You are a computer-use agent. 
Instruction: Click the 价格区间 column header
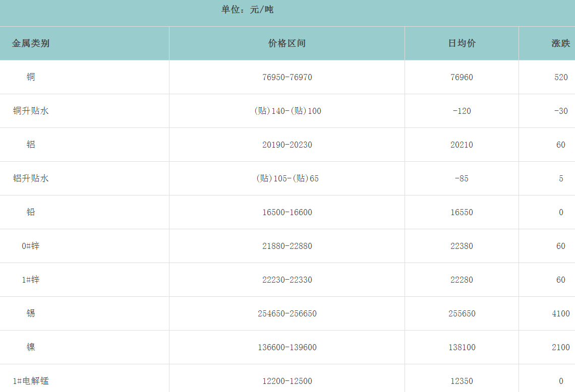point(287,43)
